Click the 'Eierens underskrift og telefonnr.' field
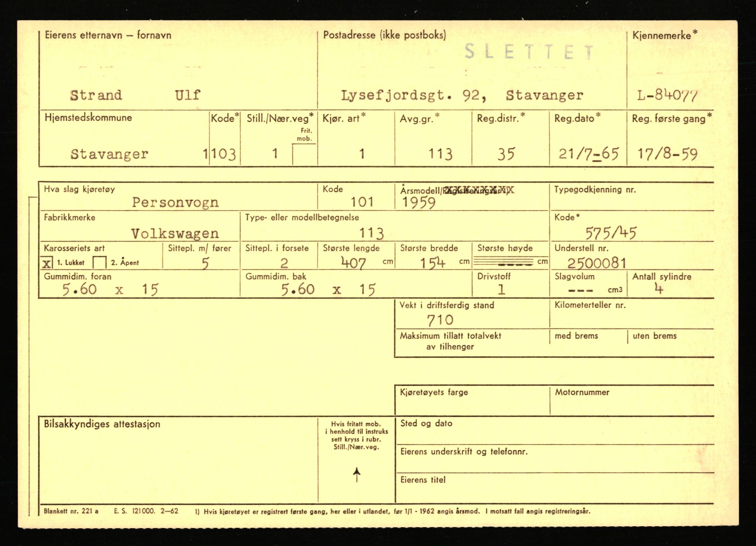Image resolution: width=756 pixels, height=546 pixels. pos(554,459)
